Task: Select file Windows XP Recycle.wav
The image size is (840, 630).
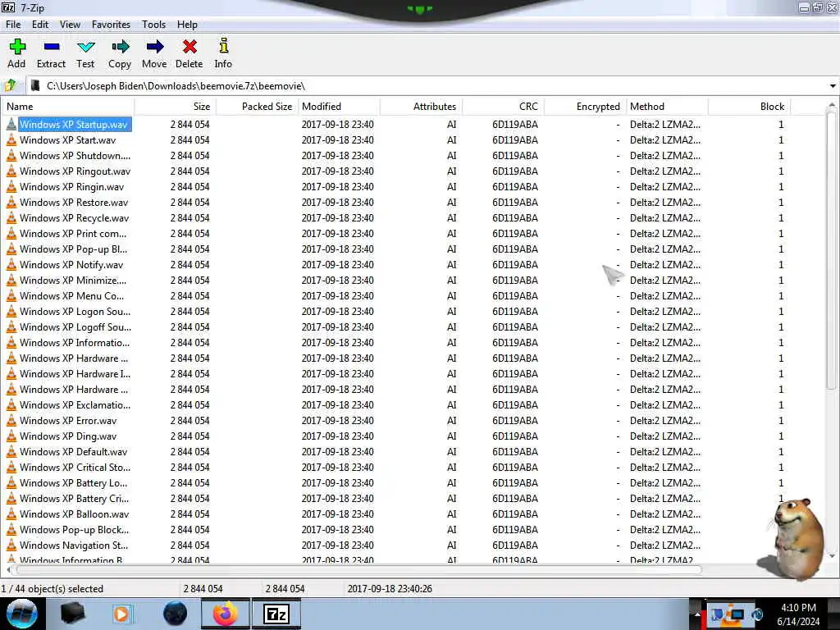Action: coord(75,217)
